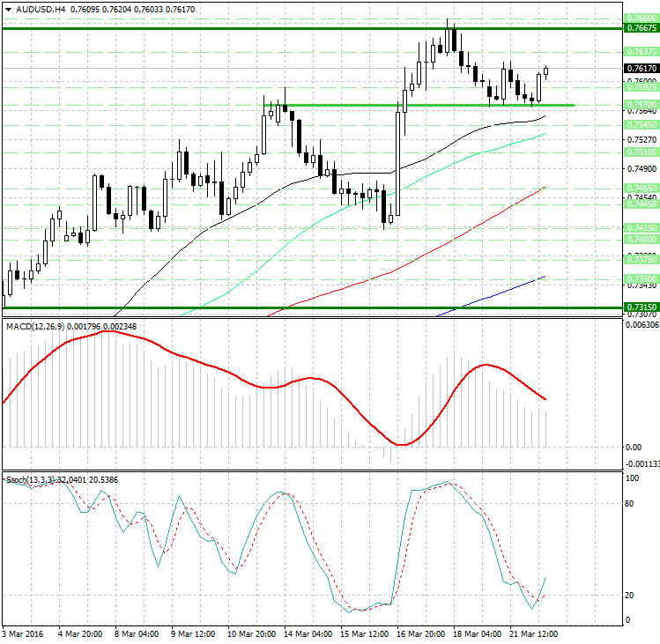Image resolution: width=660 pixels, height=644 pixels.
Task: Select the MACD(12,26,9) indicator label
Action: pyautogui.click(x=36, y=327)
